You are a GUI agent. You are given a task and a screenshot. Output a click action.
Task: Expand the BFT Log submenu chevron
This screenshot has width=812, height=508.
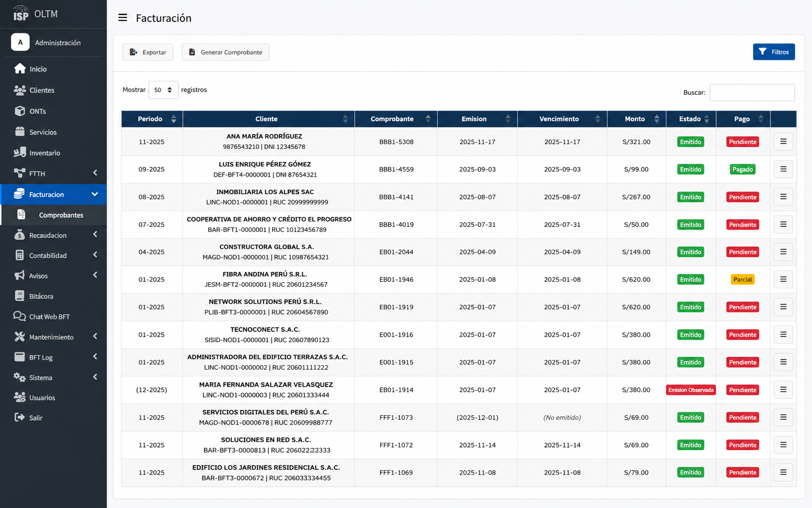click(x=95, y=357)
